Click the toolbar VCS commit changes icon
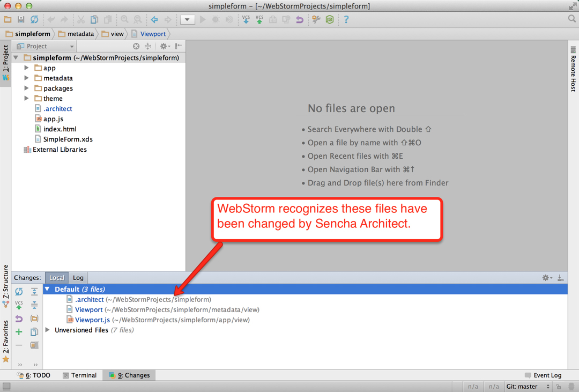This screenshot has width=579, height=392. click(x=259, y=20)
